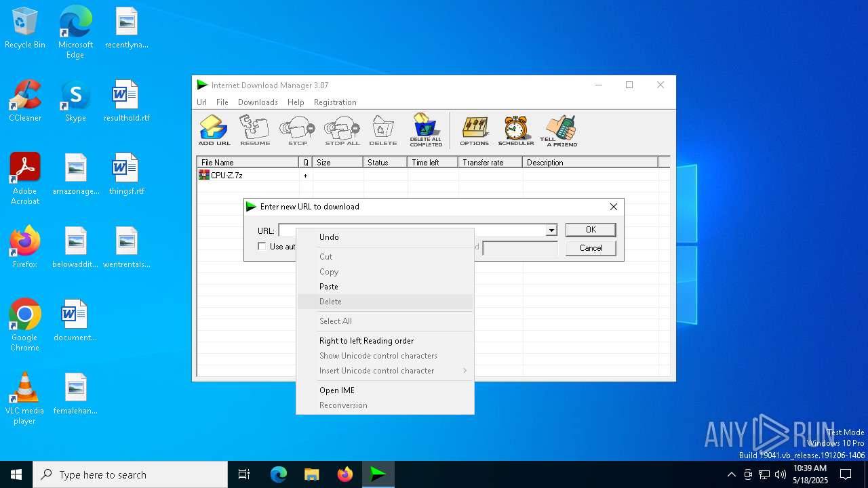Open the CCleaner desktop shortcut
Image resolution: width=868 pixels, height=488 pixels.
[x=25, y=102]
